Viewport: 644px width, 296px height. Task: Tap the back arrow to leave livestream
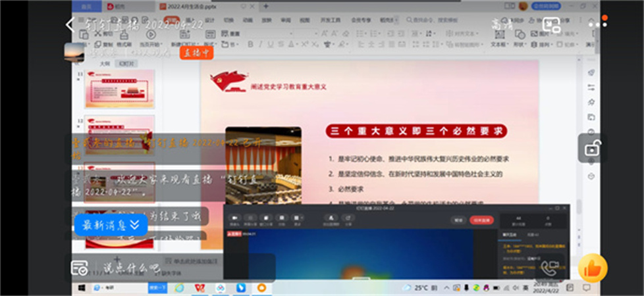coord(70,24)
